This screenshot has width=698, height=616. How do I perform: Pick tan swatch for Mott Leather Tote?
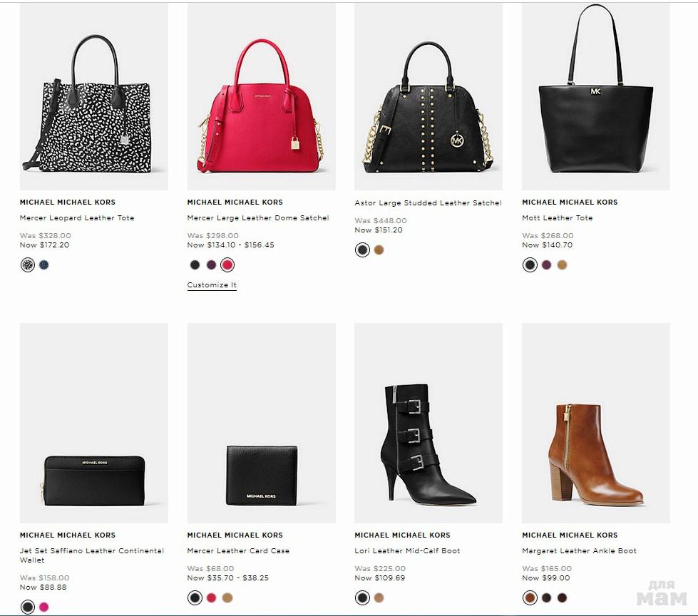point(562,265)
